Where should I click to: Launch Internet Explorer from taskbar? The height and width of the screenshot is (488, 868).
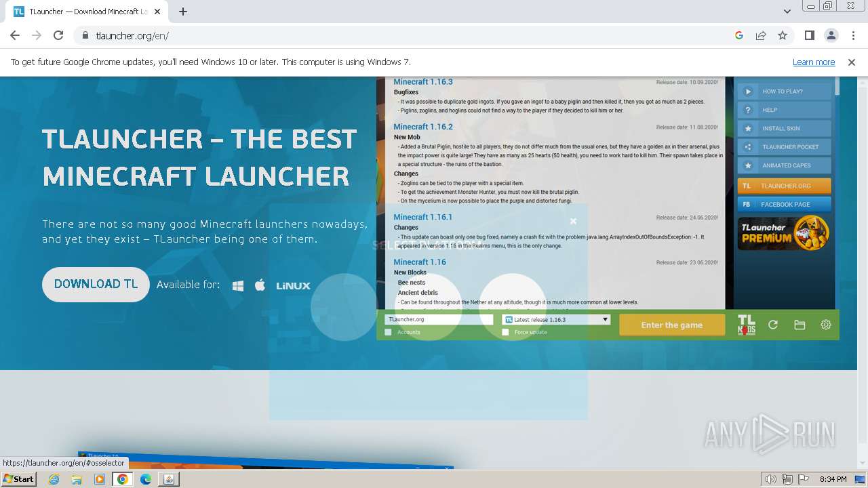click(x=54, y=479)
